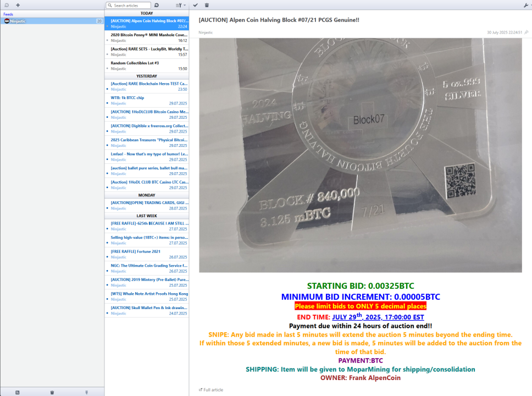Open the 2019 Mintery (Pre-Ballet) auction article
The height and width of the screenshot is (396, 532).
(147, 283)
